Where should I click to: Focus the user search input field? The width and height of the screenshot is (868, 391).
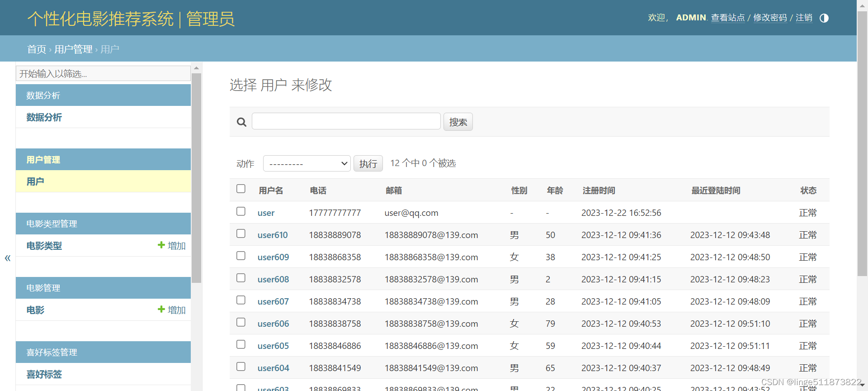[346, 121]
